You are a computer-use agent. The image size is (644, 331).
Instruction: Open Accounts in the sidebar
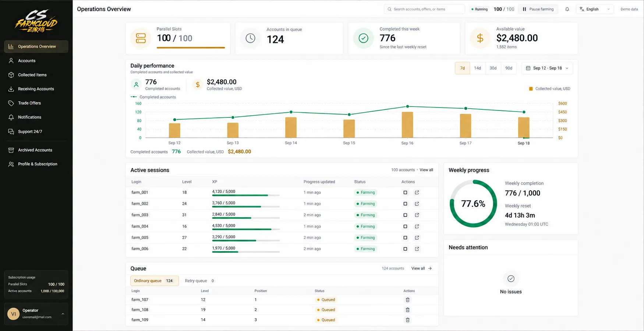coord(36,61)
